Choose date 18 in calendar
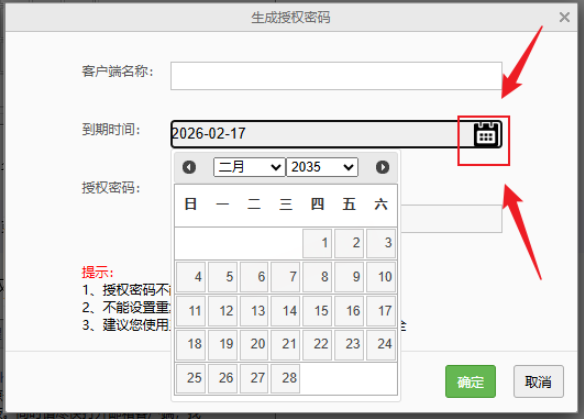Screen dimensions: 584x419 pos(191,345)
